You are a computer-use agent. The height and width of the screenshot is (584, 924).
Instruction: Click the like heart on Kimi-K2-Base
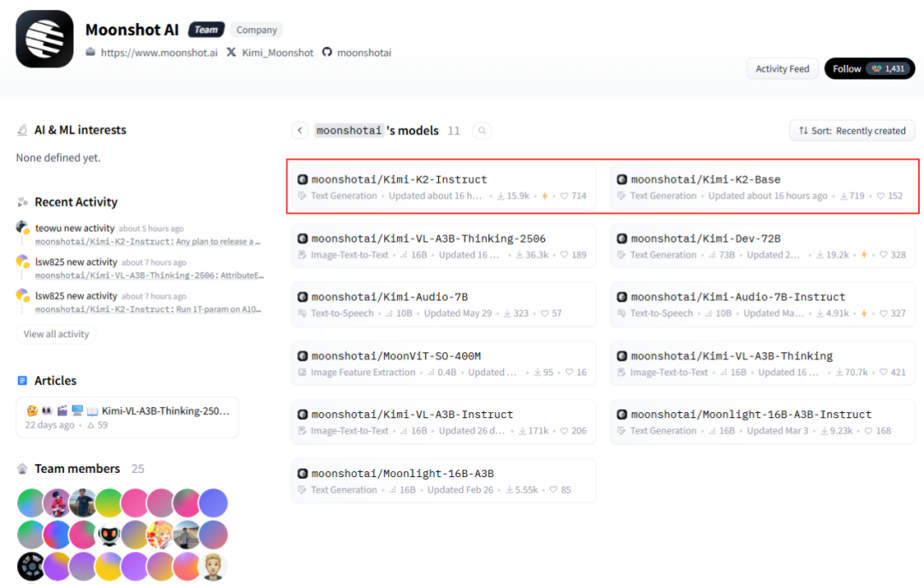[x=880, y=196]
